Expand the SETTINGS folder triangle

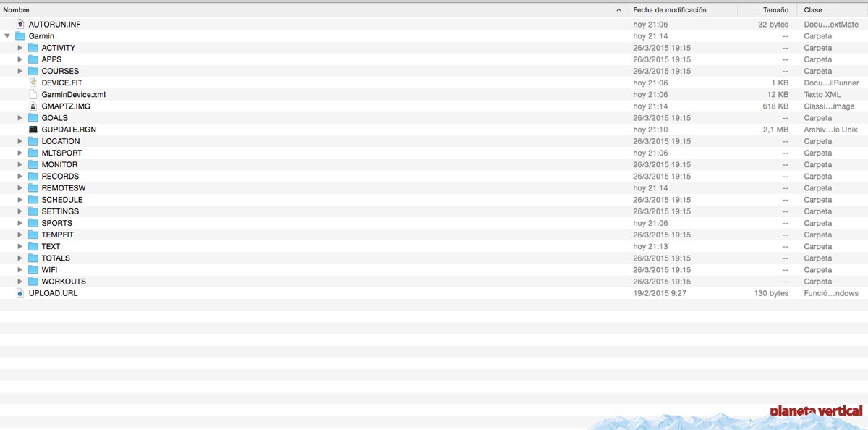point(20,211)
